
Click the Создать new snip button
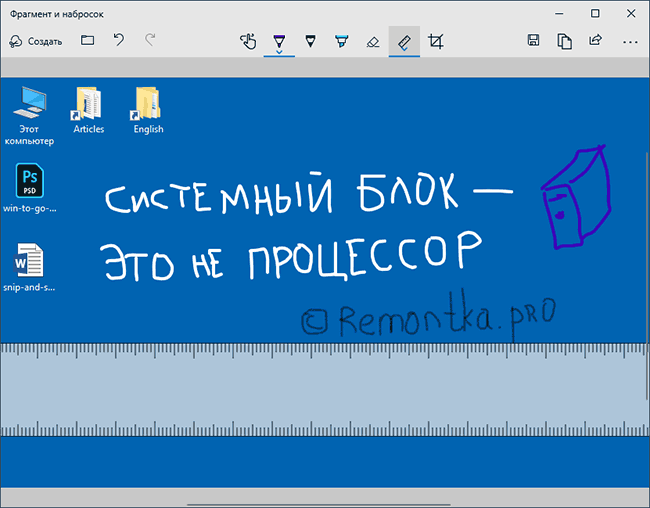point(36,41)
